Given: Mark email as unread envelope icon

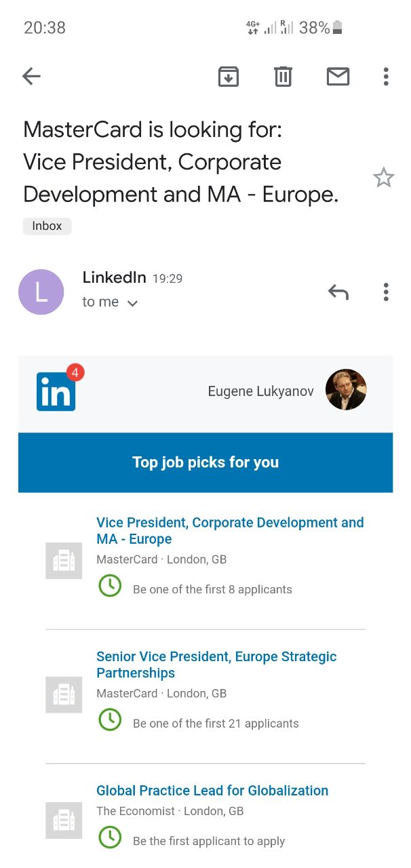Looking at the screenshot, I should pos(338,77).
